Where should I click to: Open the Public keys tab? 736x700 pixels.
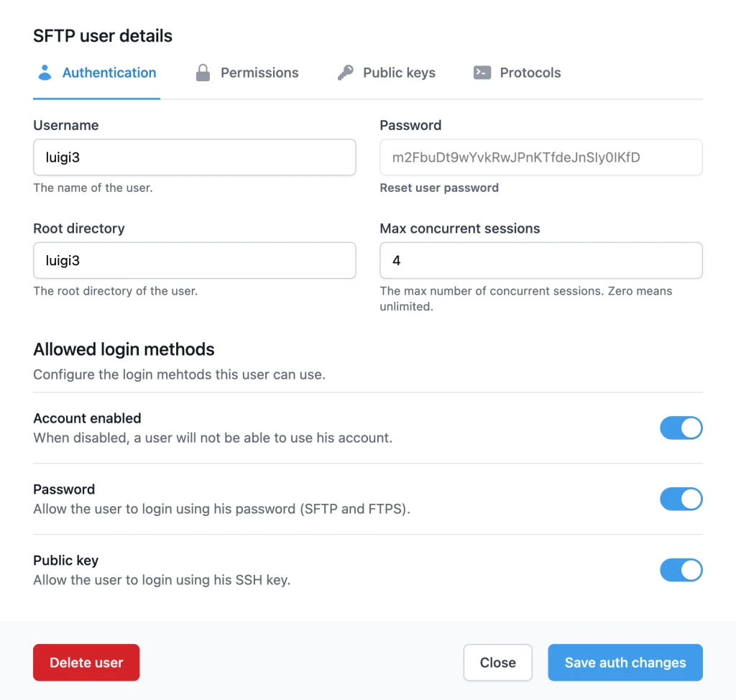(399, 73)
